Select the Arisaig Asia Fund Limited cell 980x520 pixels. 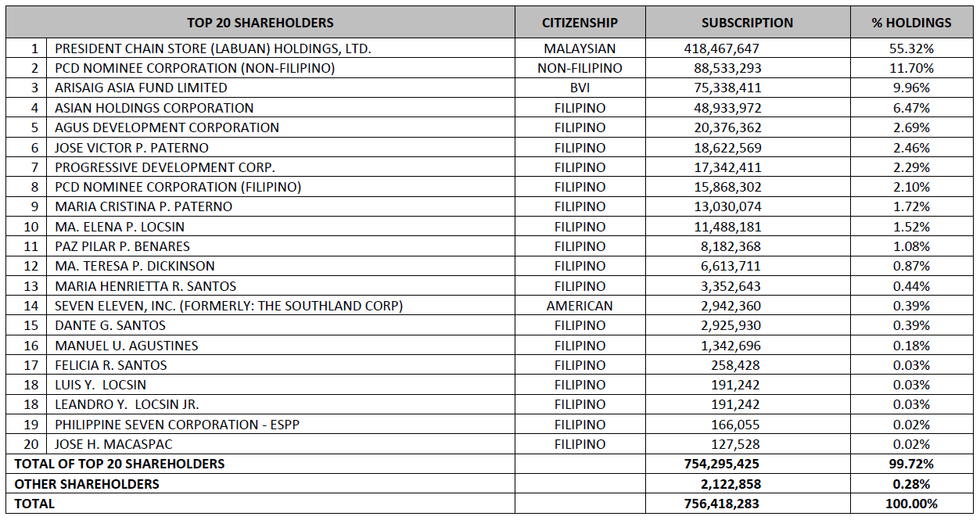pyautogui.click(x=141, y=88)
